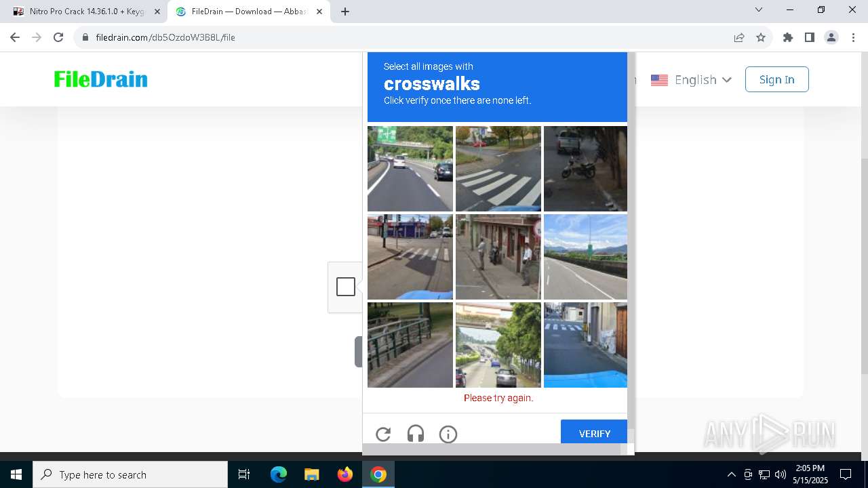This screenshot has width=868, height=488.
Task: Launch Firefox from taskbar
Action: click(x=345, y=474)
